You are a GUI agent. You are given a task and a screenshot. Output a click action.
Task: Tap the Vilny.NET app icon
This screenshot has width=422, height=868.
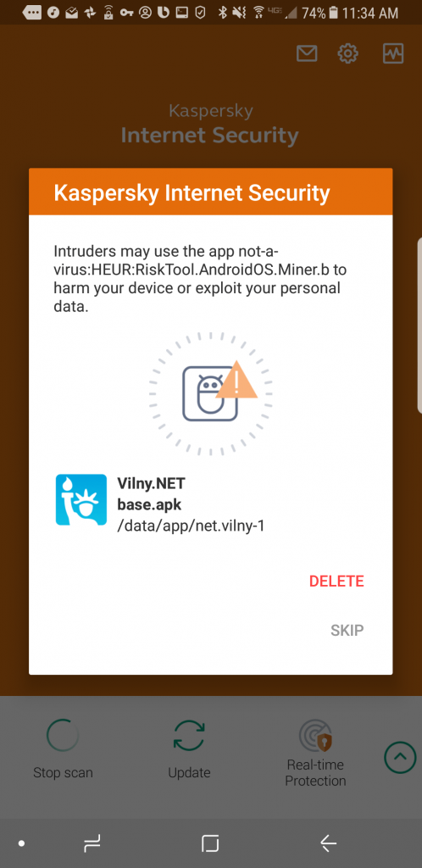tap(81, 500)
